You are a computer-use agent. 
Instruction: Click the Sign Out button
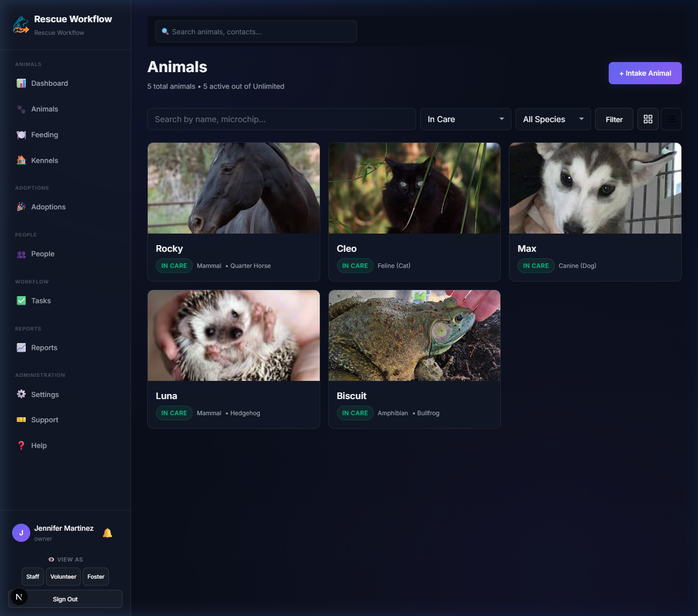[65, 599]
